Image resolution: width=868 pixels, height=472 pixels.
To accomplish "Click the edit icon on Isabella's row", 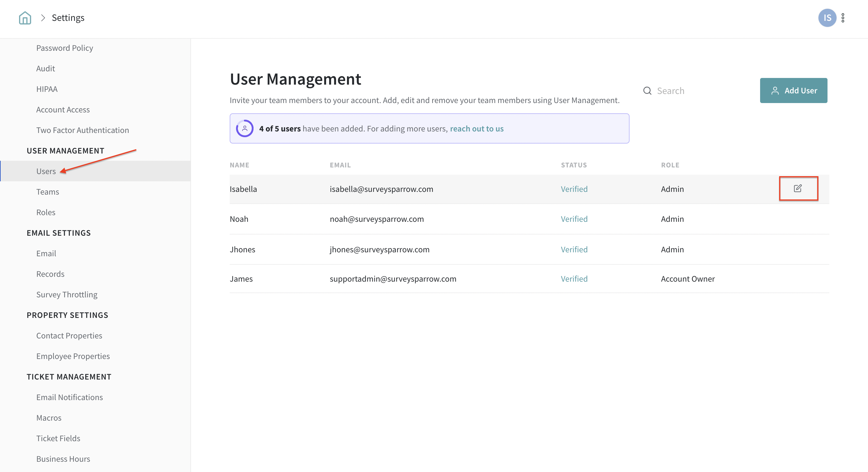I will click(797, 188).
